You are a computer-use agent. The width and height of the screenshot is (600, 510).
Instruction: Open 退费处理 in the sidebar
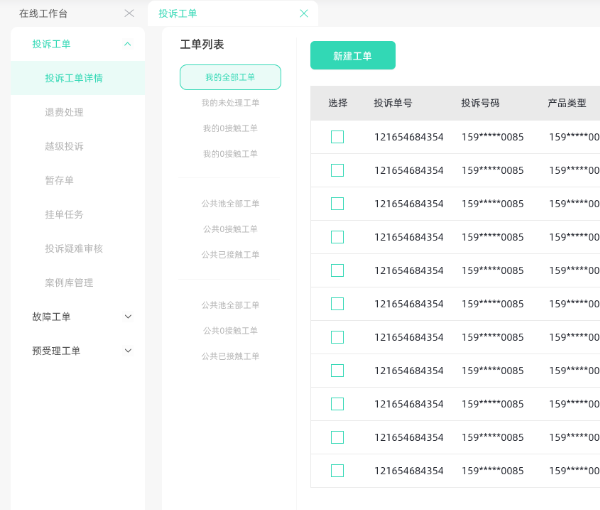(x=64, y=112)
